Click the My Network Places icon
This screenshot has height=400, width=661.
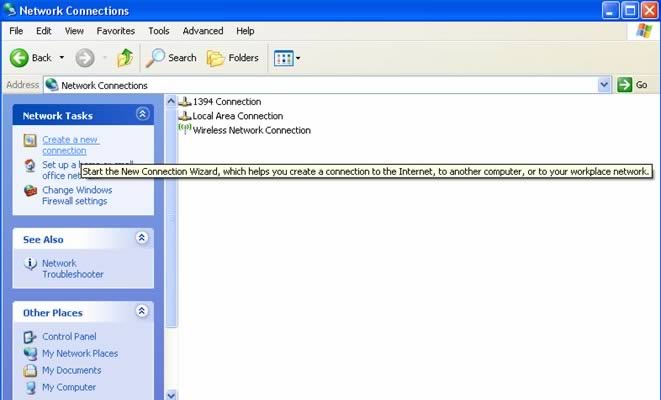(x=30, y=354)
